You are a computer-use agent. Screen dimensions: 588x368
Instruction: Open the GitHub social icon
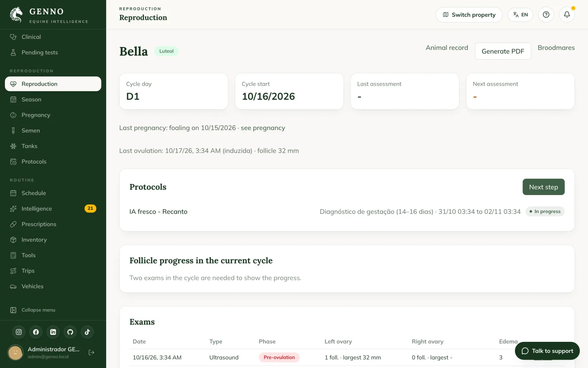[70, 332]
